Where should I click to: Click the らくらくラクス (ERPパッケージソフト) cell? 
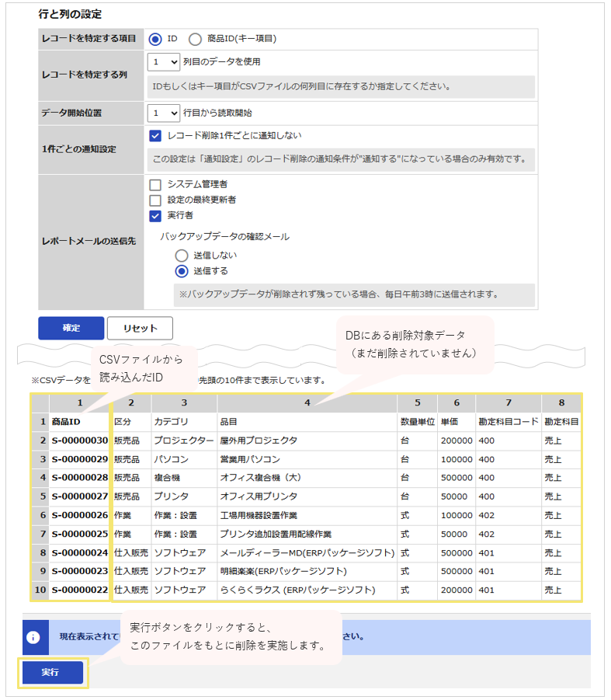click(x=307, y=590)
